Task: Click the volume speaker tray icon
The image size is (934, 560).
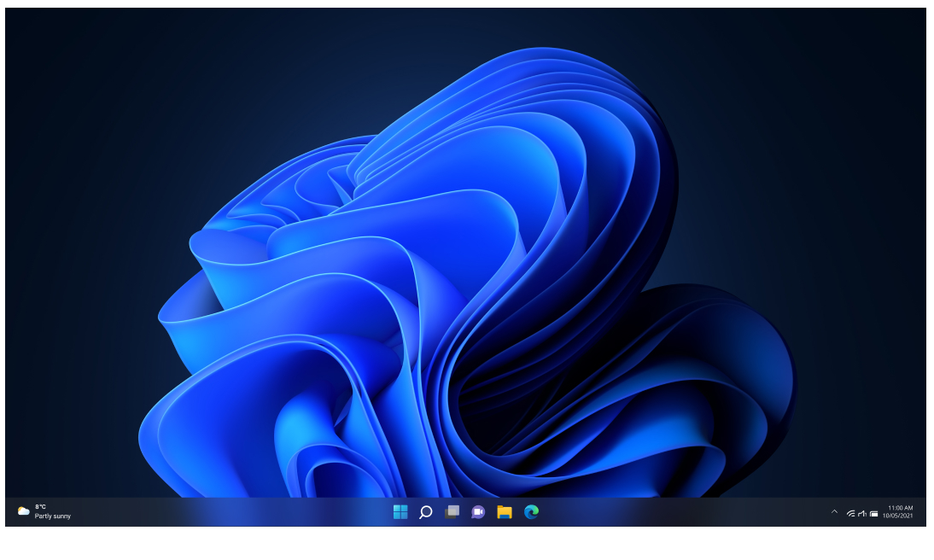Action: point(862,513)
